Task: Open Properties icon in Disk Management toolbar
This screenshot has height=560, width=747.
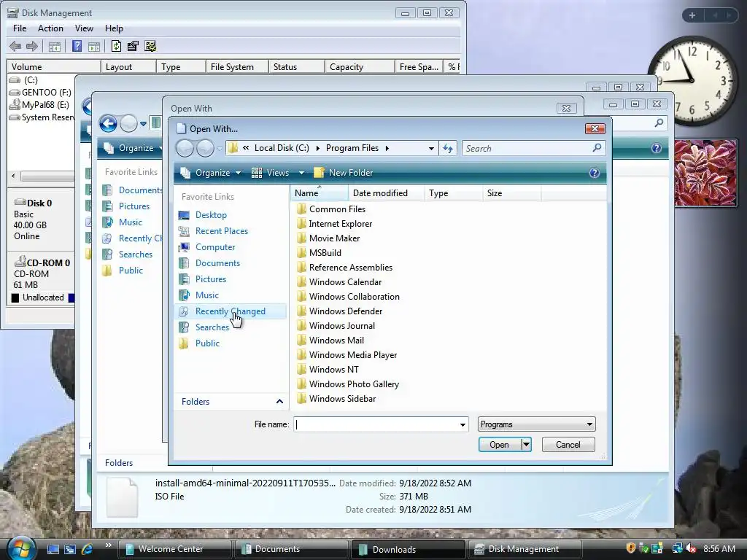Action: coord(133,46)
